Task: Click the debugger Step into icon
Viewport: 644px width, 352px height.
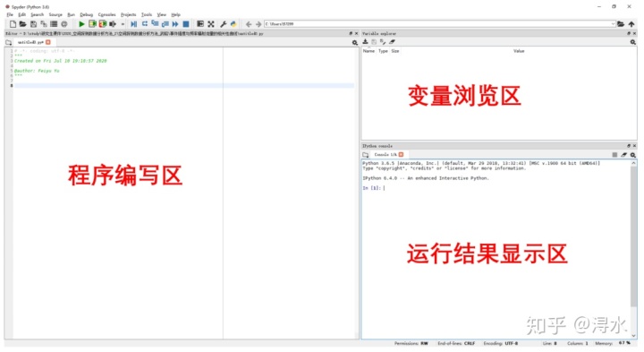Action: pyautogui.click(x=155, y=24)
